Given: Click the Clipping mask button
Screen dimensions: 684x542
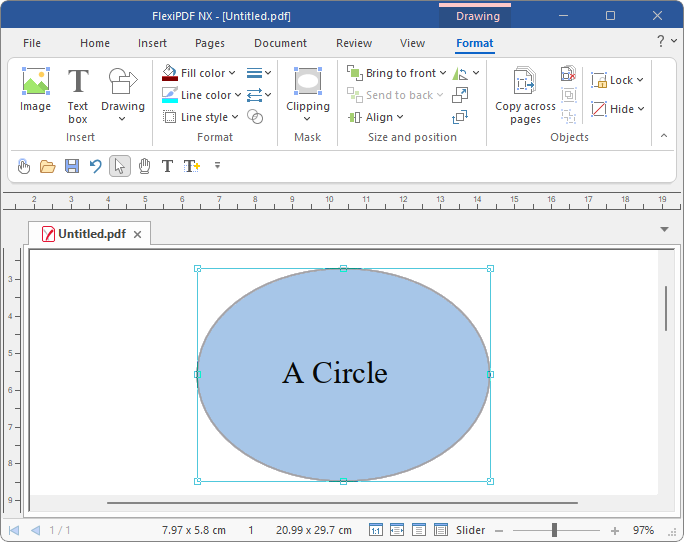Looking at the screenshot, I should 308,94.
